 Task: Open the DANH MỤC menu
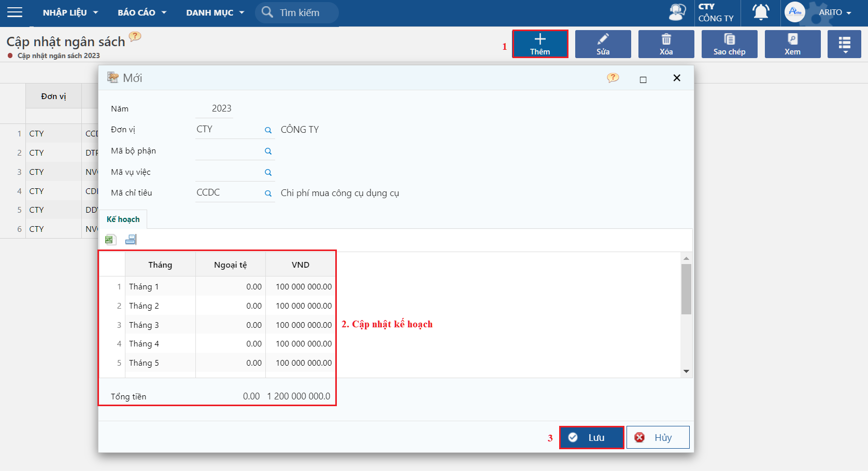click(215, 12)
